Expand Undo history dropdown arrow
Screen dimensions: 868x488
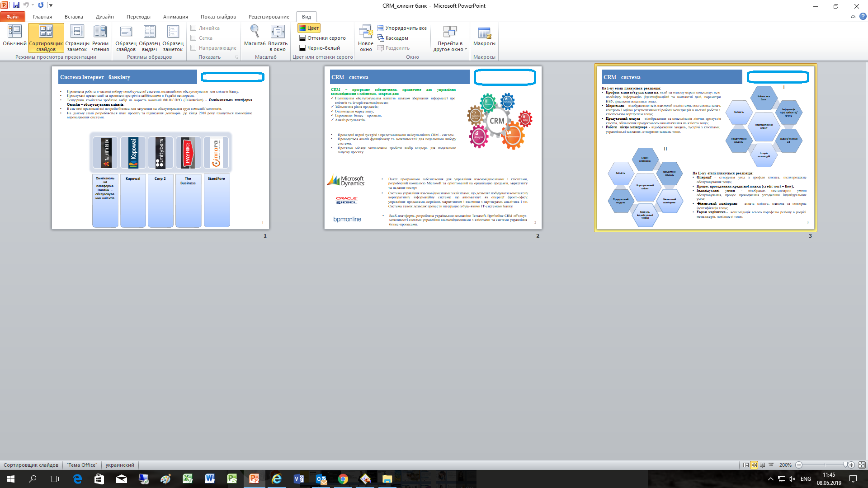pyautogui.click(x=33, y=5)
